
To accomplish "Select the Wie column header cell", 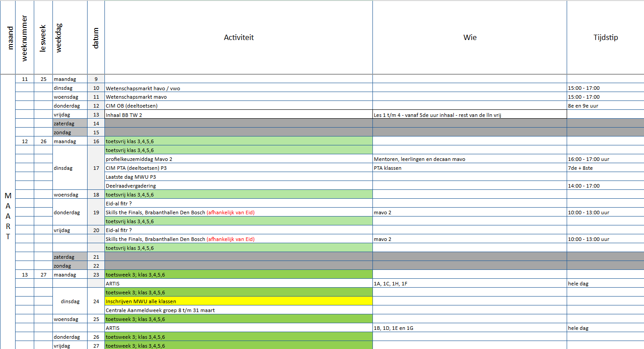I will click(x=470, y=37).
